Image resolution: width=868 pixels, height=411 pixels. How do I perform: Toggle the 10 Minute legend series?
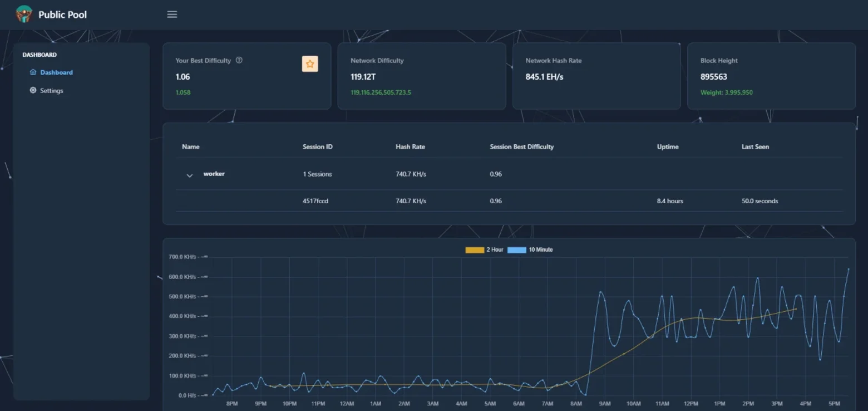530,249
